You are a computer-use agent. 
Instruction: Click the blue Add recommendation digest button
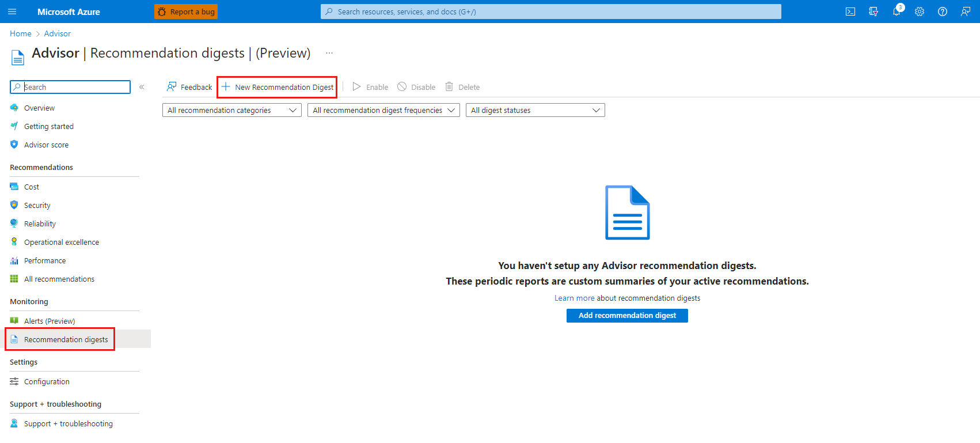[x=627, y=316]
